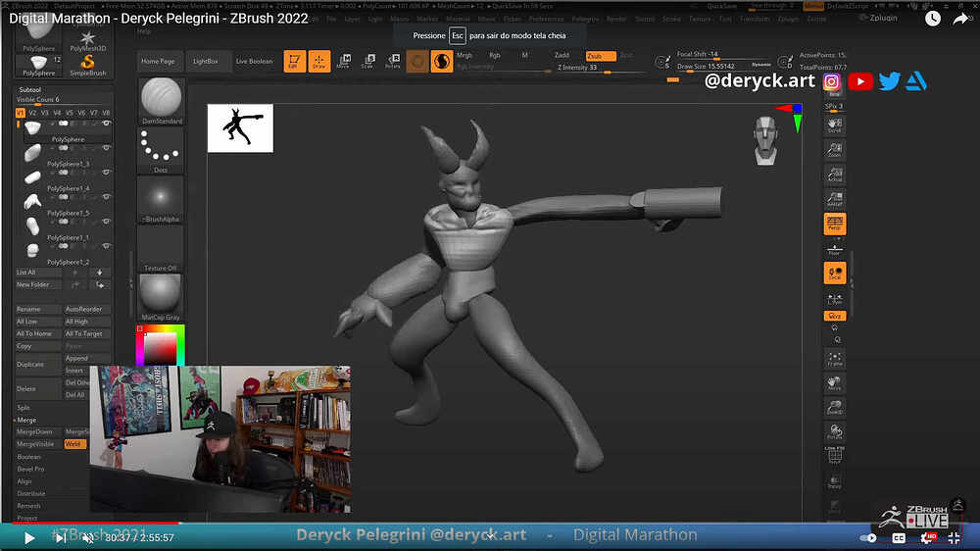Toggle the orange XYZ rotation button
Viewport: 980px width, 551px height.
tap(834, 316)
